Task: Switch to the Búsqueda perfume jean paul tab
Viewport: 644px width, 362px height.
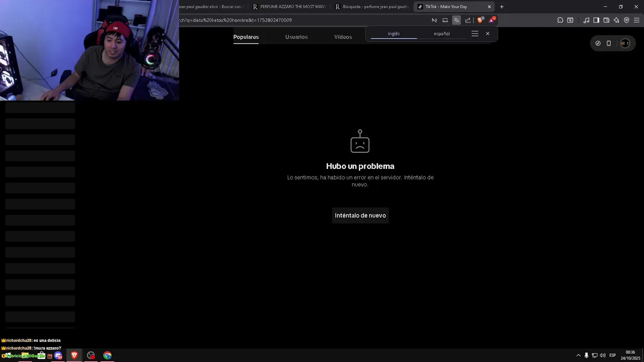Action: coord(372,7)
